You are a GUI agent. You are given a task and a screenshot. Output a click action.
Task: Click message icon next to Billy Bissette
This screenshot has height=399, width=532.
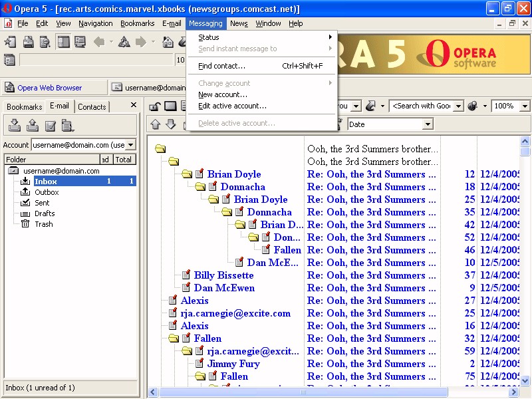click(x=186, y=275)
